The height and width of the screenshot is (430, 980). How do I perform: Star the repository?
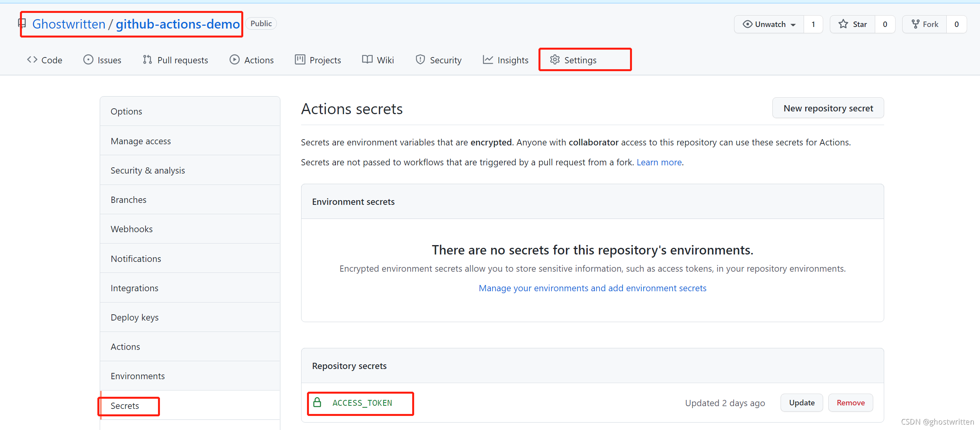tap(853, 24)
